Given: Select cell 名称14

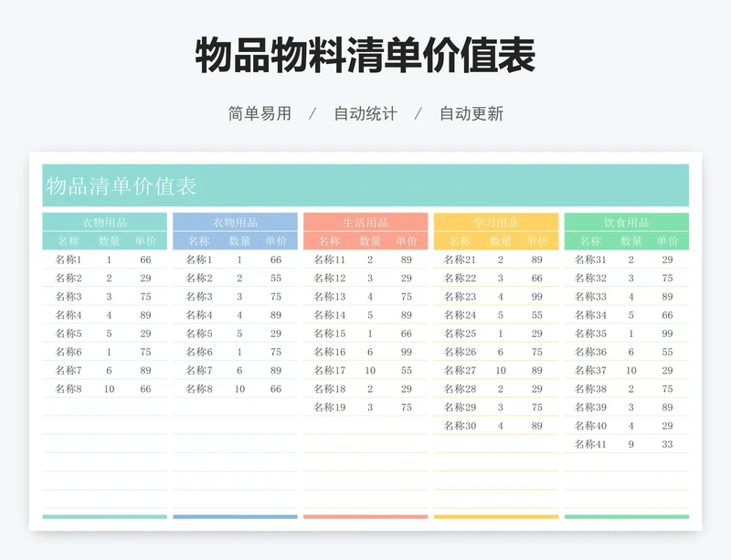Looking at the screenshot, I should 330,315.
